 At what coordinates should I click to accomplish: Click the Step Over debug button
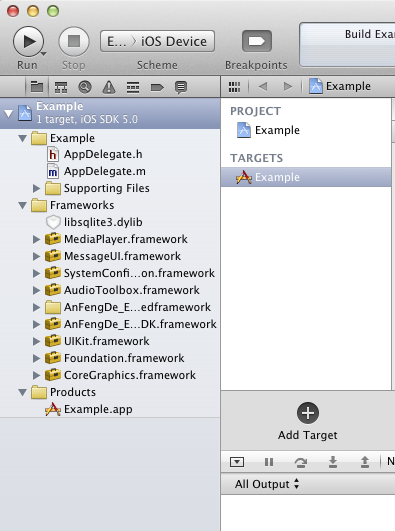(x=301, y=462)
